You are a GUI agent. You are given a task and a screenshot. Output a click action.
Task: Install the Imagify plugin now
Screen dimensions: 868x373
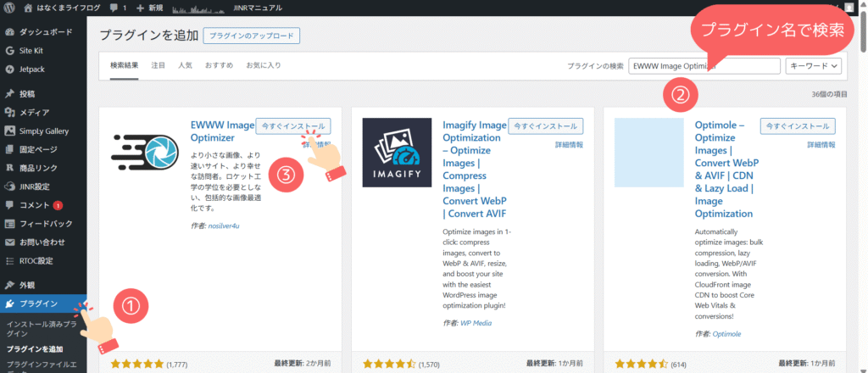click(x=546, y=126)
